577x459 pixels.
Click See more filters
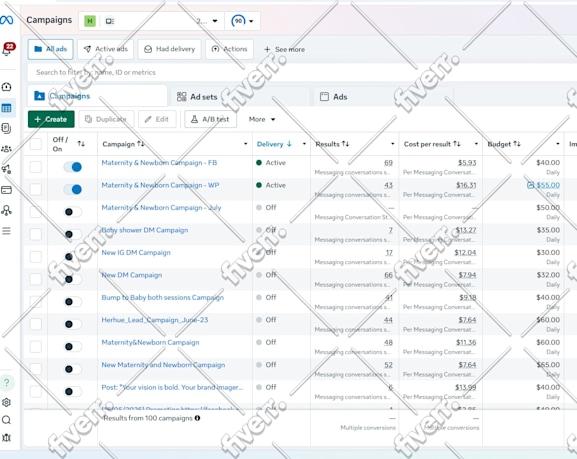[284, 49]
